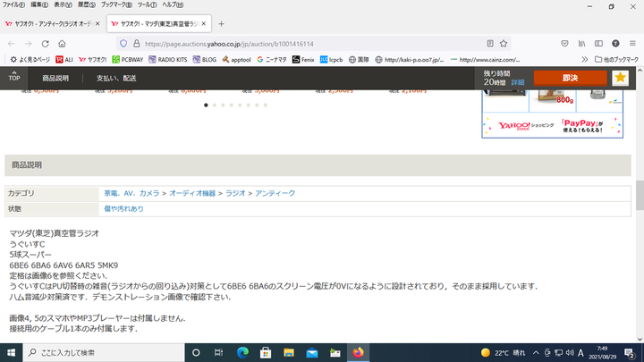Jump to the 支払い、配送 section
This screenshot has width=644, height=362.
(x=116, y=78)
